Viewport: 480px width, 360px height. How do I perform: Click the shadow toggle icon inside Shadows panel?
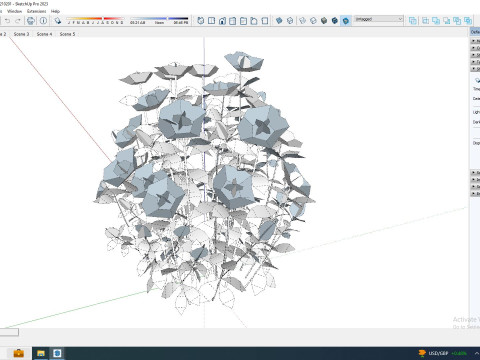[477, 80]
